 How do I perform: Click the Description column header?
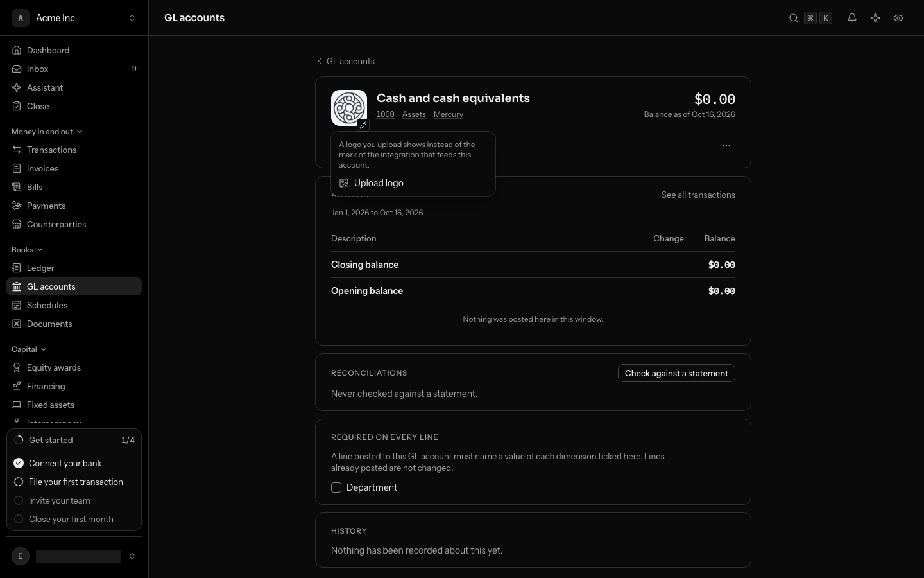354,238
